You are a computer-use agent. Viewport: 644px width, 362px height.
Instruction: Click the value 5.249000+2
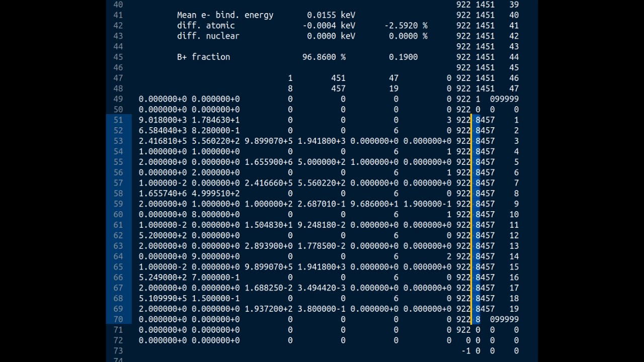(x=163, y=278)
